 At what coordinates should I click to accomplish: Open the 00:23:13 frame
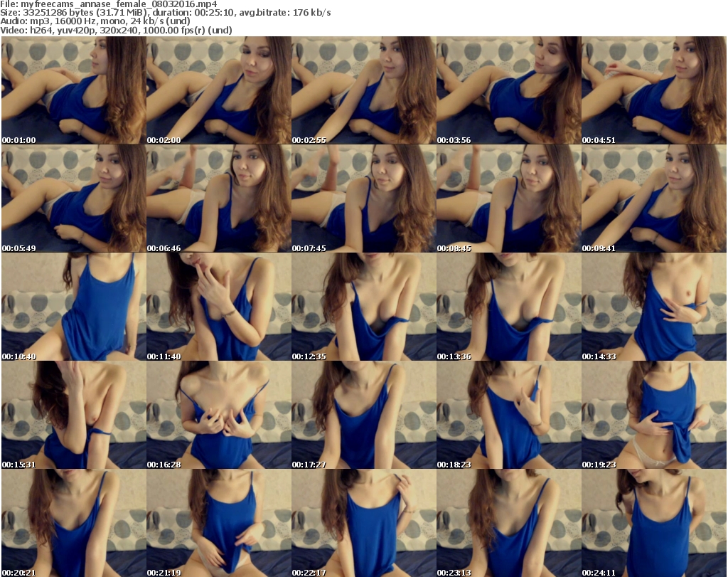click(509, 523)
